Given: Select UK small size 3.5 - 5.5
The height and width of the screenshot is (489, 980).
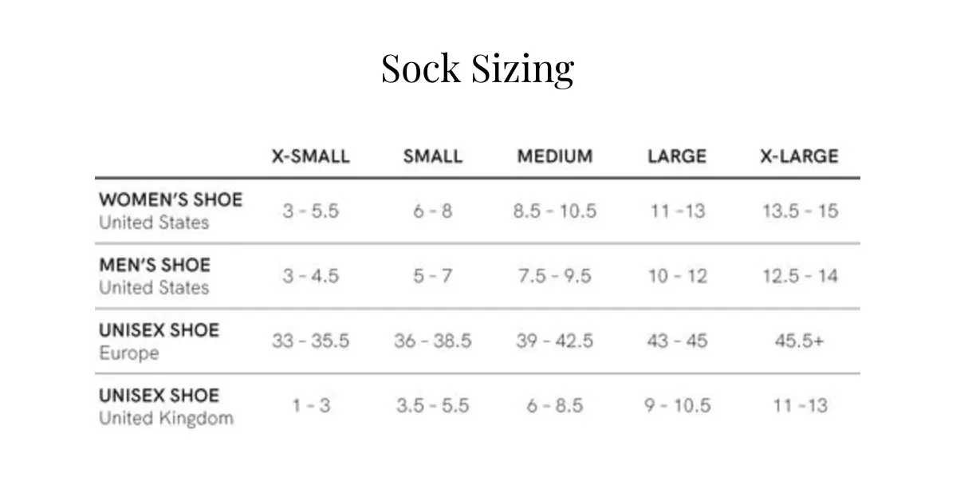Looking at the screenshot, I should pyautogui.click(x=433, y=406).
